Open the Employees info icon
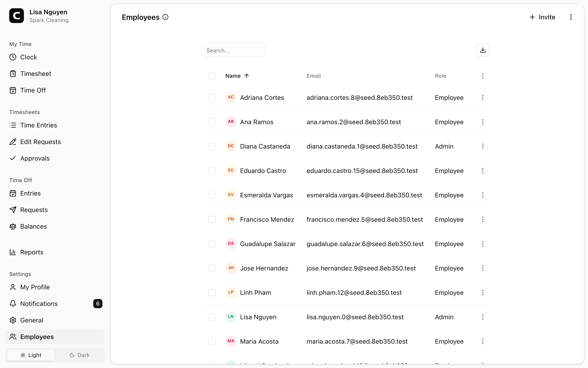Viewport: 588px width, 368px height. click(x=166, y=17)
